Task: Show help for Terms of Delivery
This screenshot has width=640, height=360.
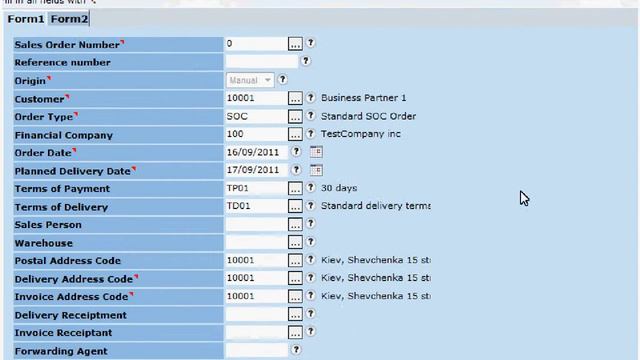Action: pos(311,205)
